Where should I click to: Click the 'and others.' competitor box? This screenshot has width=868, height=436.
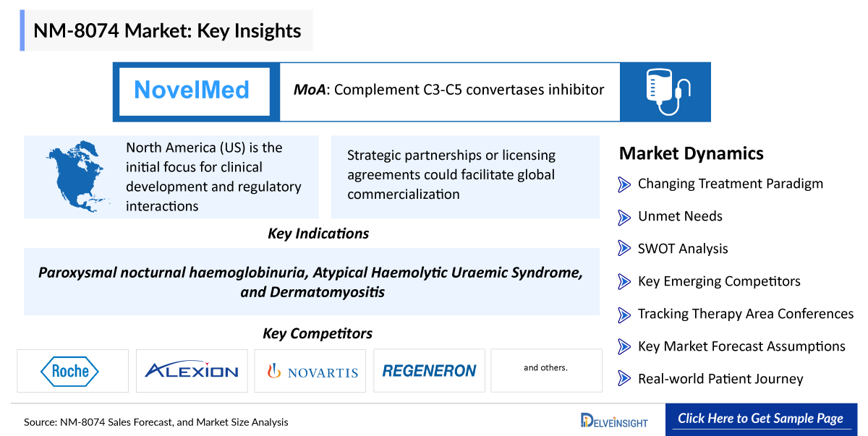(x=546, y=368)
